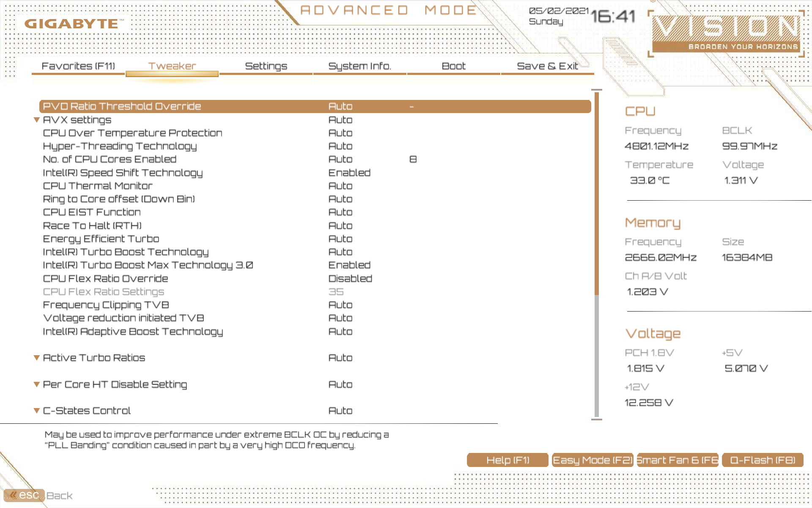Open Smart Fan 6 settings

click(678, 460)
